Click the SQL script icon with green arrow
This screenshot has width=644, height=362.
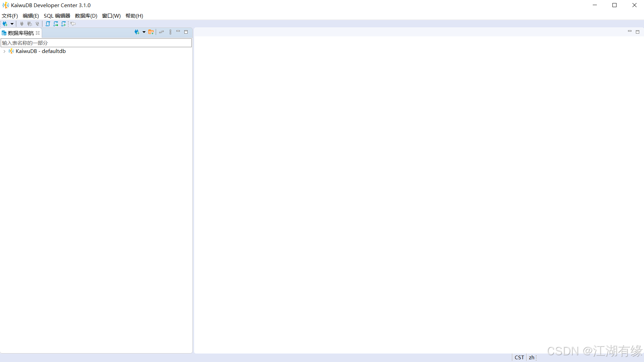pos(56,24)
